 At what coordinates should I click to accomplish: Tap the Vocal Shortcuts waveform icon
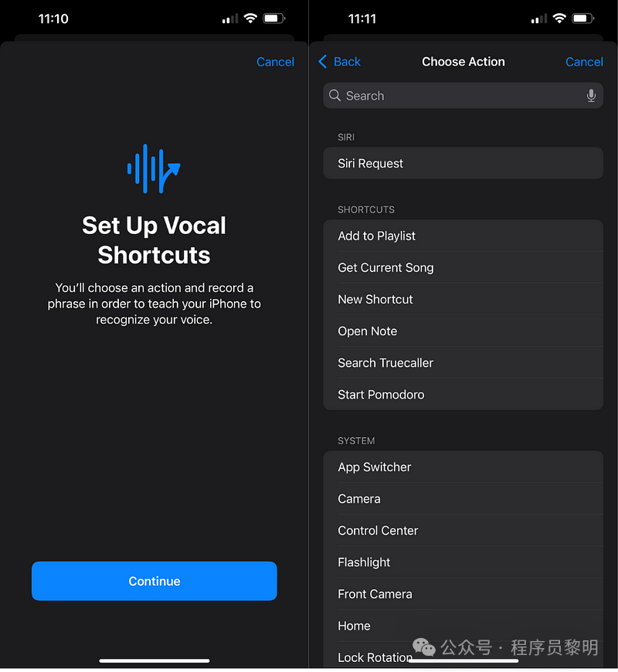[154, 169]
